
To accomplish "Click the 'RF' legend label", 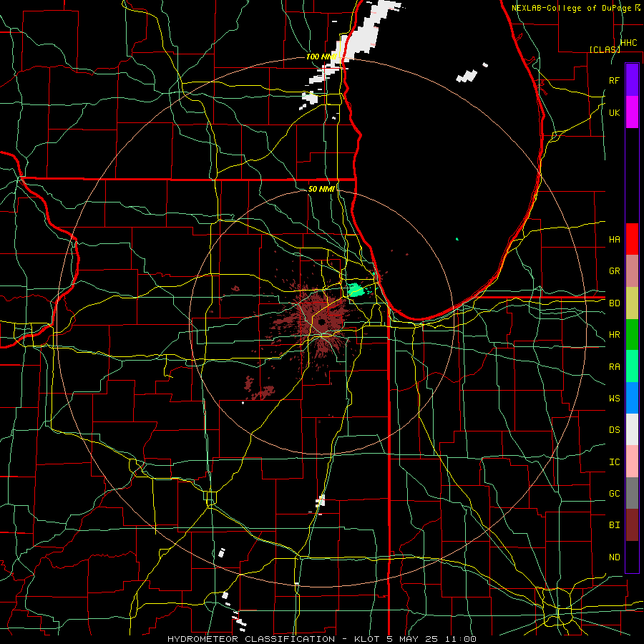I will tap(614, 80).
